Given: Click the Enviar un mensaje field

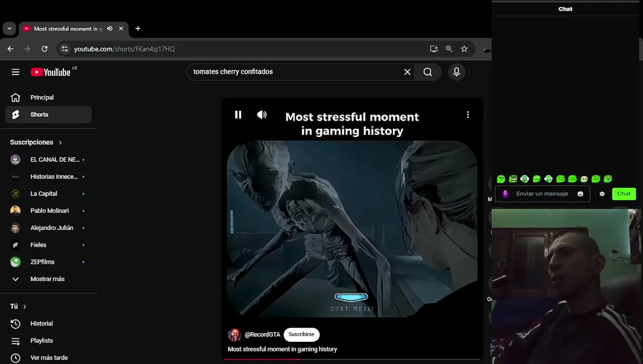Looking at the screenshot, I should [x=542, y=194].
